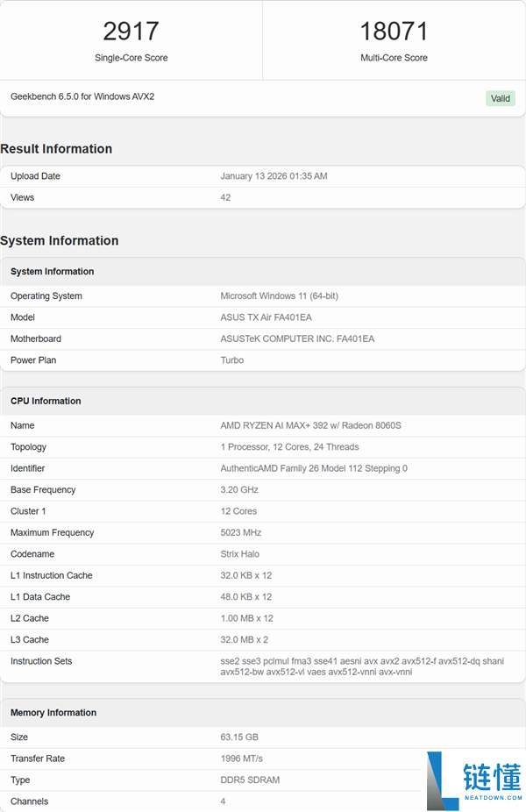Click the 5023 MHz maximum frequency value
The width and height of the screenshot is (526, 812).
[241, 533]
